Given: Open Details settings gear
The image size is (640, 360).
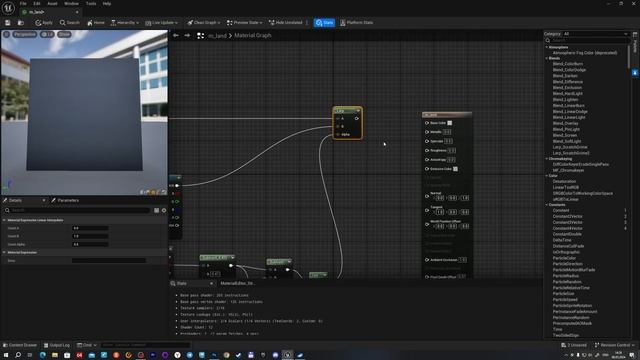Looking at the screenshot, I should coord(164,210).
